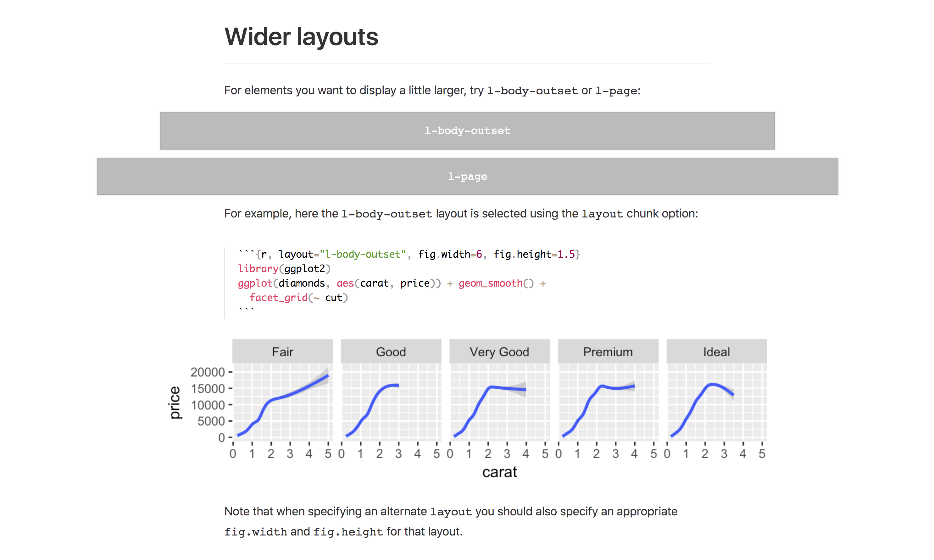Screen dimensions: 934x560
Task: Click the gray l-page demo box
Action: point(467,176)
